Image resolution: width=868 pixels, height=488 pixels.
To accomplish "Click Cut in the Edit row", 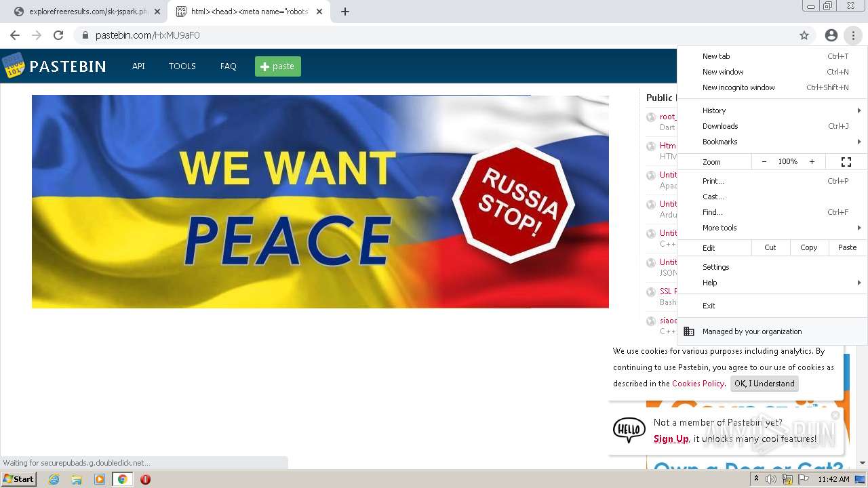I will pos(770,247).
